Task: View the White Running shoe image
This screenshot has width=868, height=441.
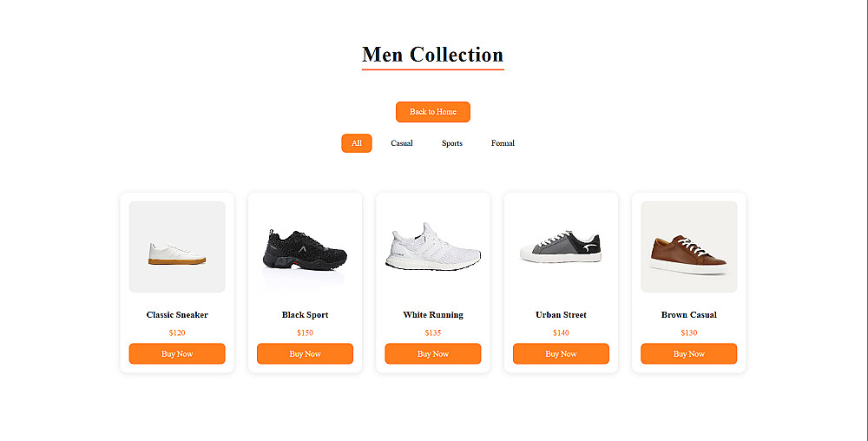Action: pyautogui.click(x=433, y=247)
